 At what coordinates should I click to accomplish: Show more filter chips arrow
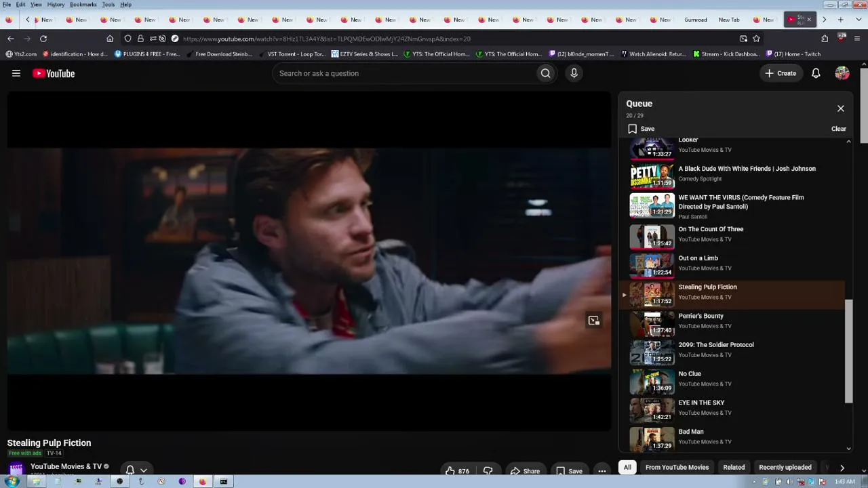[x=842, y=467]
